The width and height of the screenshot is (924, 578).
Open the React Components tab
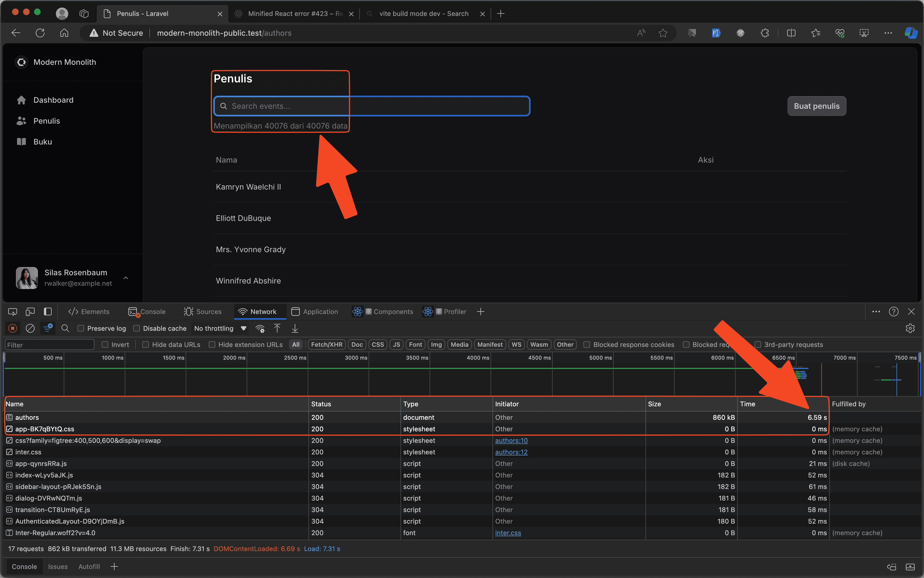[x=383, y=312]
